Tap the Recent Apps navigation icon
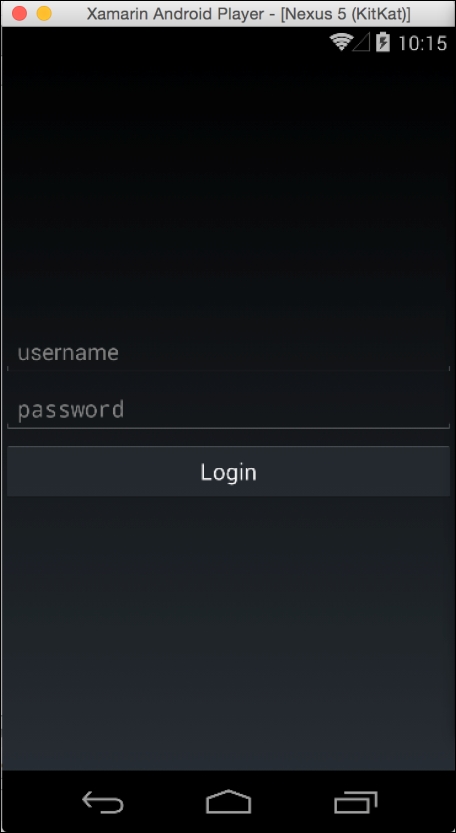 356,802
